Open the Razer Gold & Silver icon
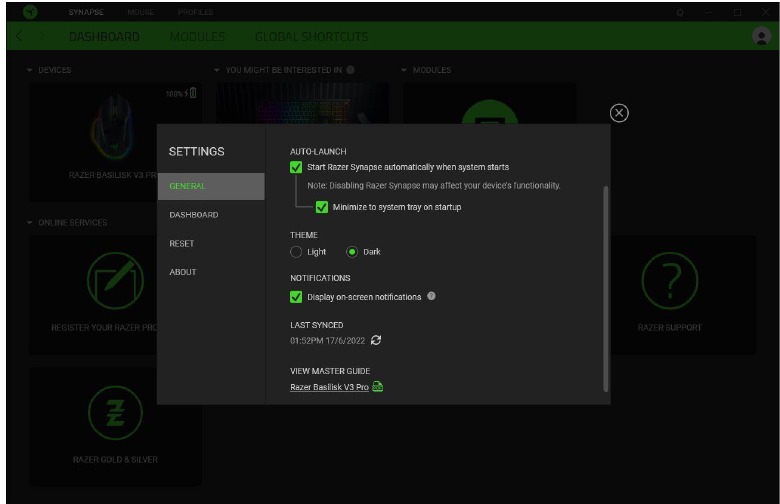Image resolution: width=780 pixels, height=504 pixels. (115, 412)
